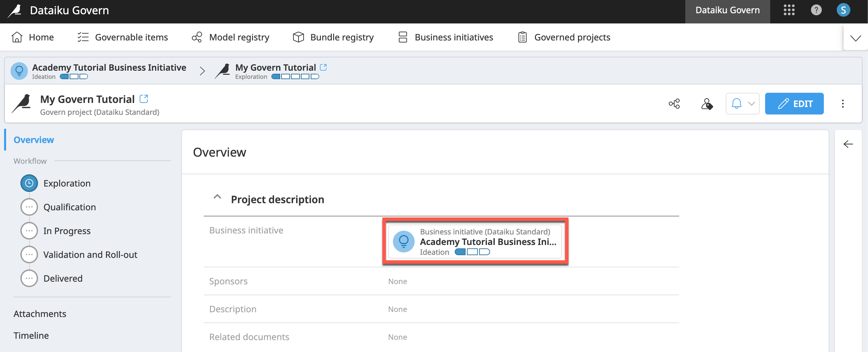Click the Related documents None value
Viewport: 868px width, 352px height.
click(x=398, y=337)
